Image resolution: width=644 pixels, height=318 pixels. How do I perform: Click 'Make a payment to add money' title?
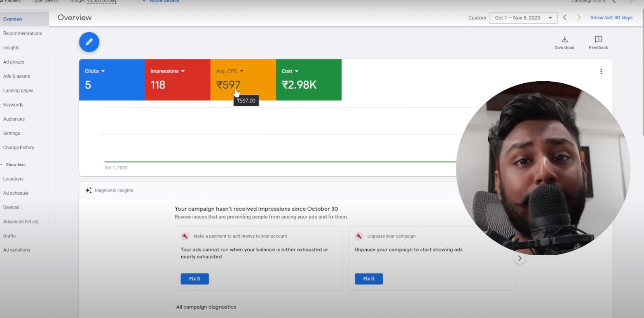coord(240,236)
